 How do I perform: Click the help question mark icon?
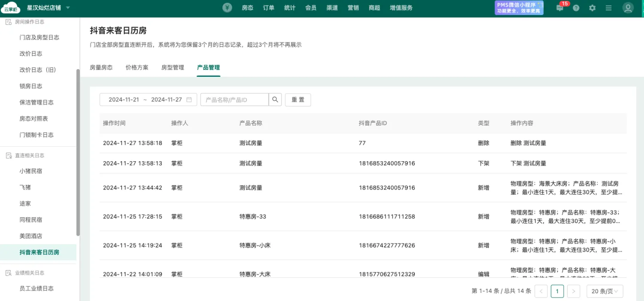tap(576, 8)
